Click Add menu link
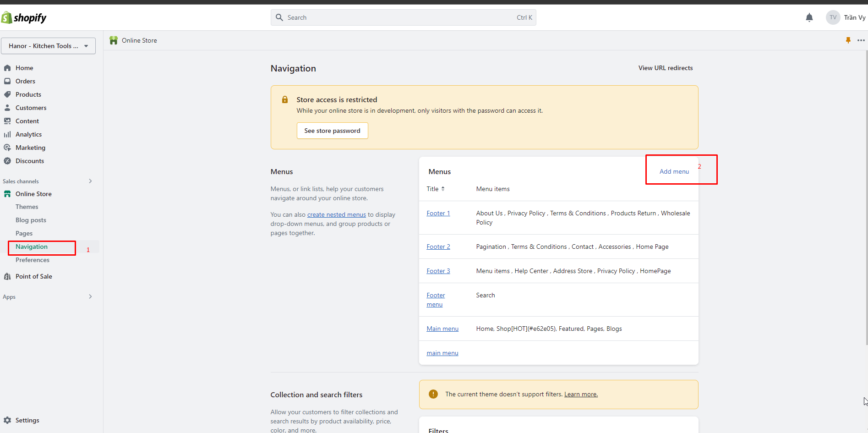The height and width of the screenshot is (433, 868). point(674,171)
